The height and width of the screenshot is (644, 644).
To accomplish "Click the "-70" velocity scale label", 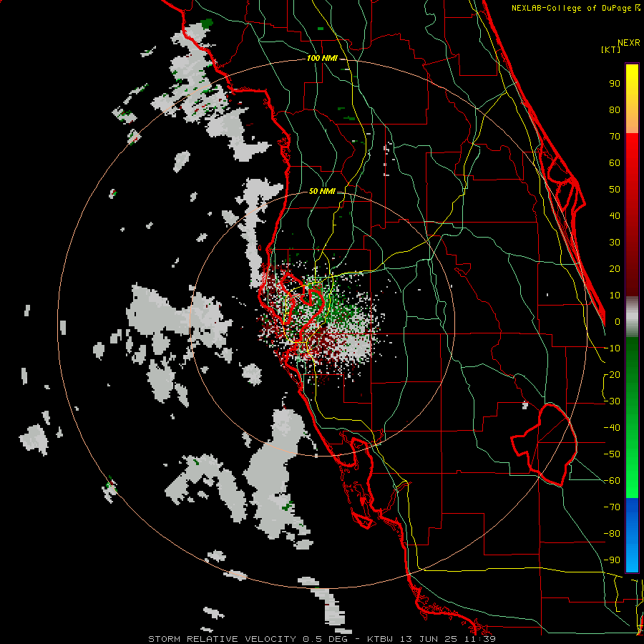I will (x=612, y=507).
